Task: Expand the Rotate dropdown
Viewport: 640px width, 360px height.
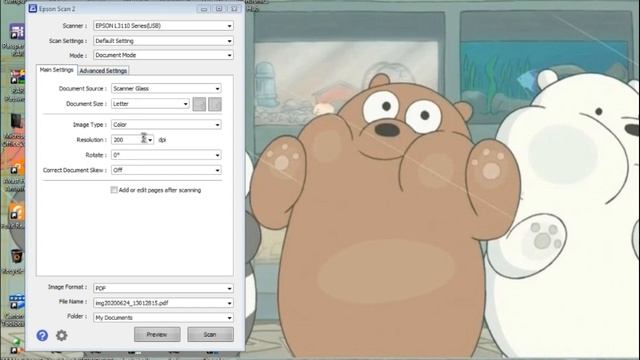Action: point(166,155)
